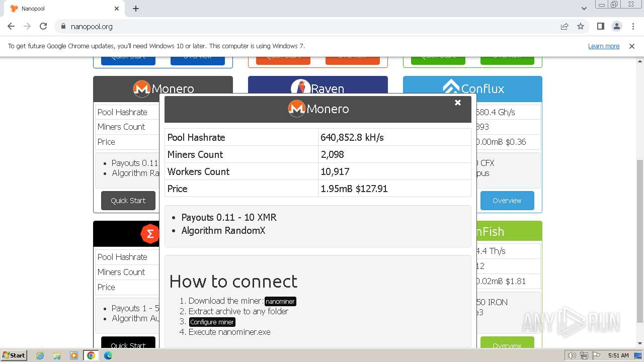Open Windows Start menu
Screen dimensions: 644x362
click(x=14, y=355)
